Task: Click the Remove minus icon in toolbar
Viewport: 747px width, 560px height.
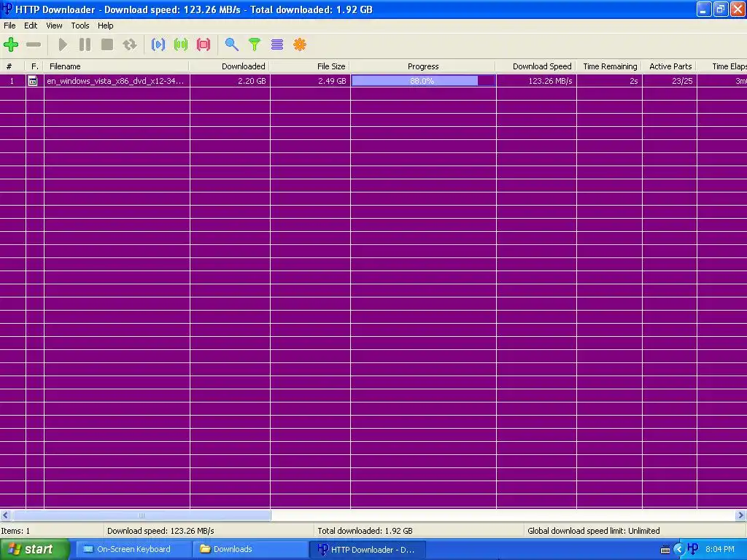Action: point(34,44)
